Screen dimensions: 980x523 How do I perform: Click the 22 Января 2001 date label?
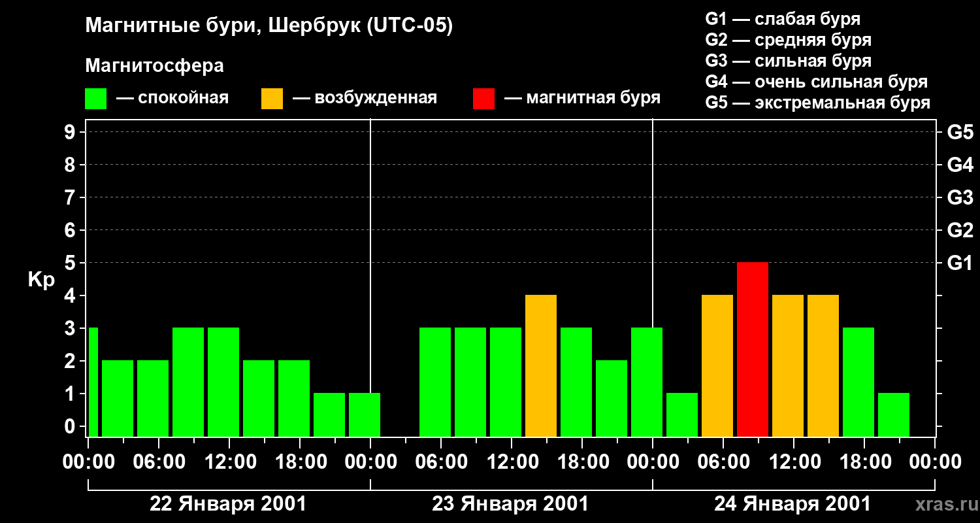point(228,504)
